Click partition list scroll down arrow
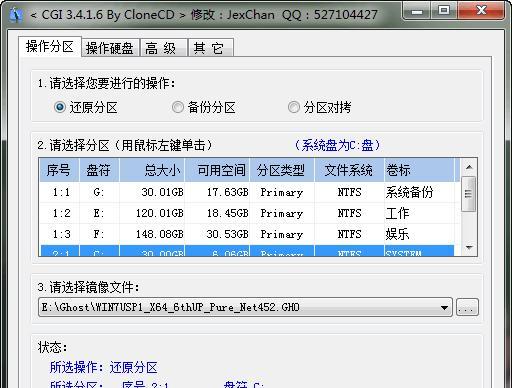This screenshot has height=388, width=512. pos(469,248)
